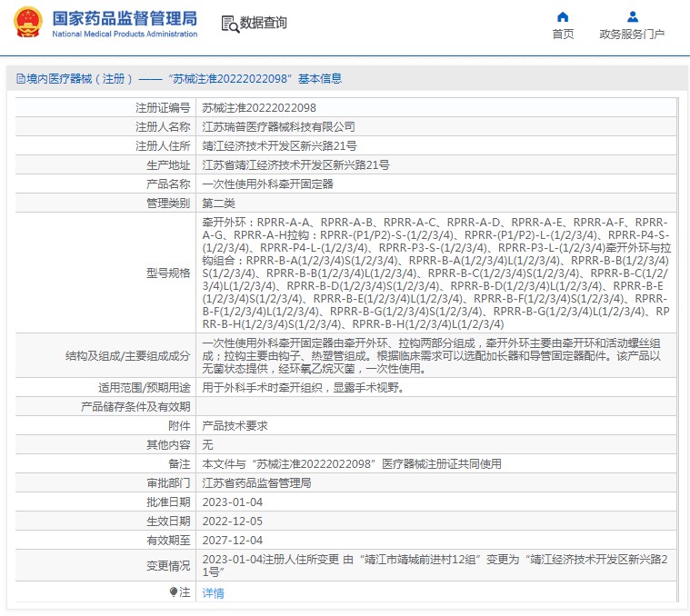Click the 注册证编号 row label
The height and width of the screenshot is (616, 690).
(x=163, y=108)
